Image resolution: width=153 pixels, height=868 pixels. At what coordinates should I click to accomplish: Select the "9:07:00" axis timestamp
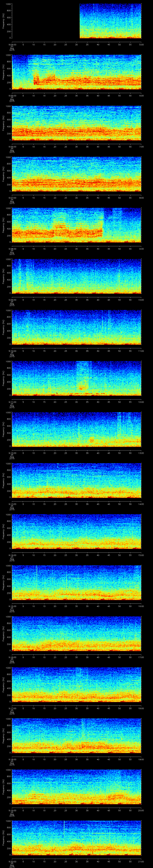12,197
